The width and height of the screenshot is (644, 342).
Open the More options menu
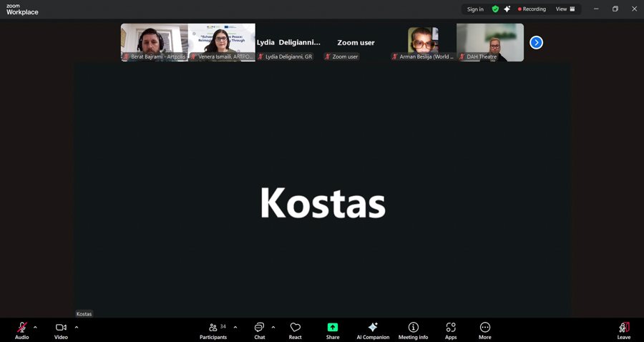(x=485, y=330)
